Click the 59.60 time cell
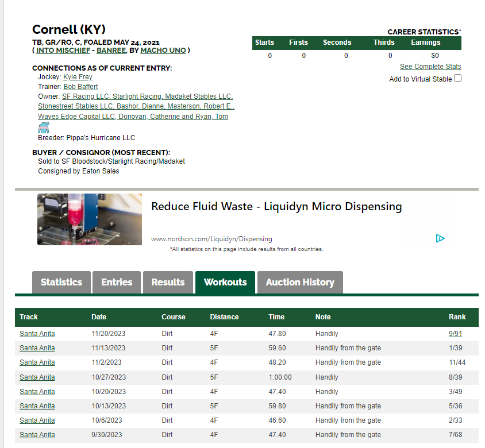Viewport: 485px width, 448px height. click(x=277, y=348)
